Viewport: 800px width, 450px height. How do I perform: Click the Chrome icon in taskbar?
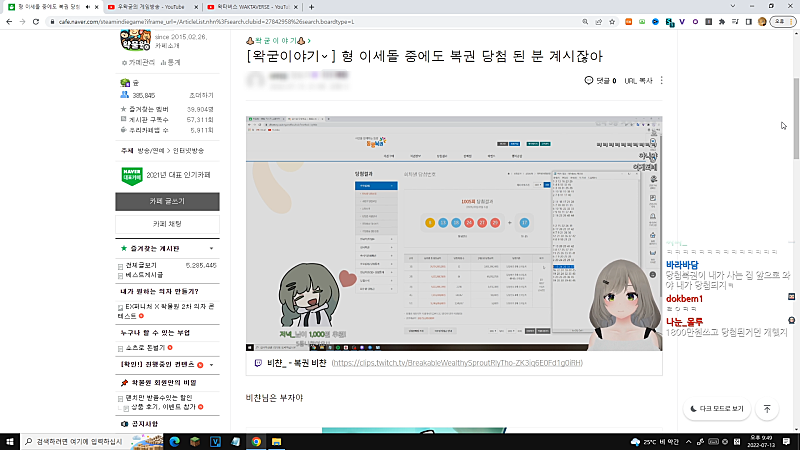tap(256, 441)
